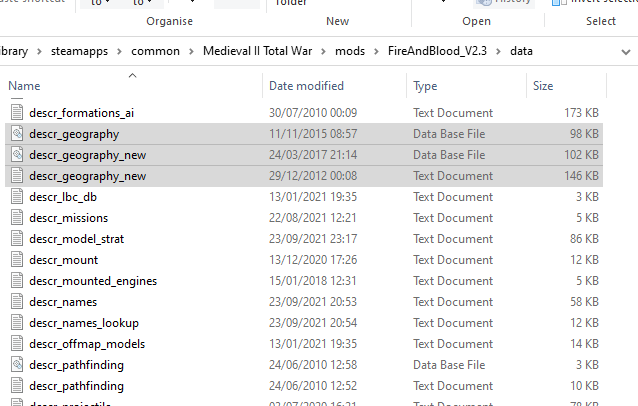Image resolution: width=638 pixels, height=406 pixels.
Task: Click the descr_lbc_db file icon
Action: pos(17,196)
